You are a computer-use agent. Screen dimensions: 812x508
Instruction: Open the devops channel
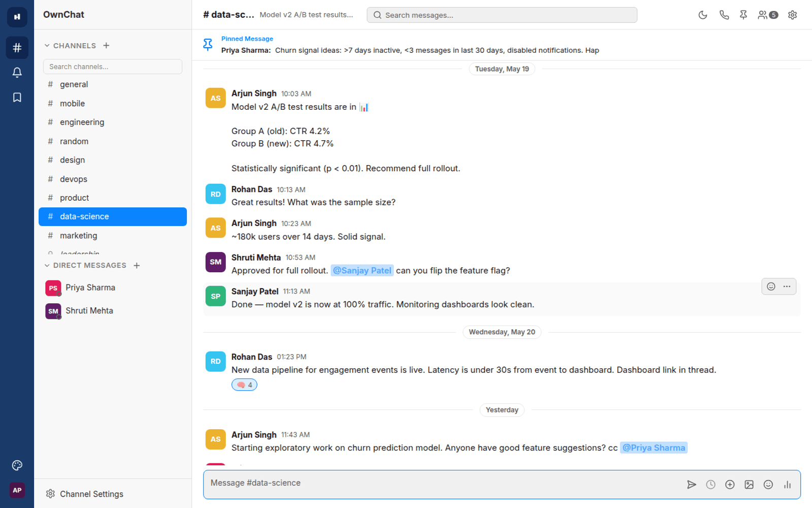[x=113, y=179]
